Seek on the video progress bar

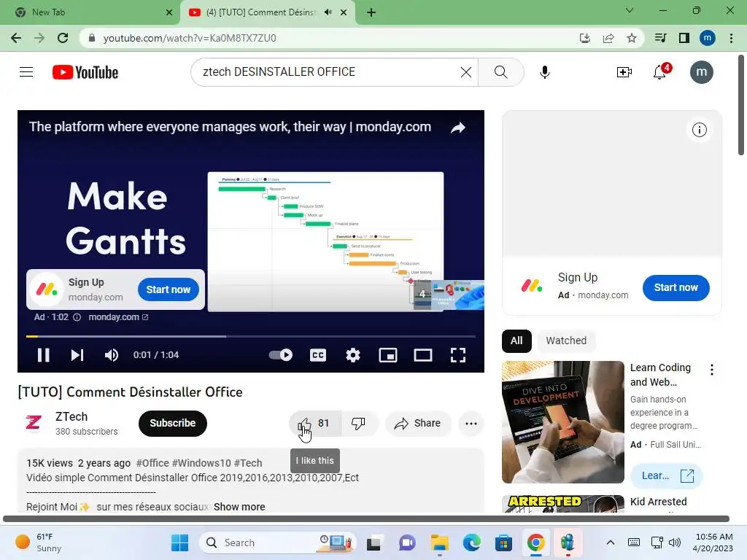(251, 336)
